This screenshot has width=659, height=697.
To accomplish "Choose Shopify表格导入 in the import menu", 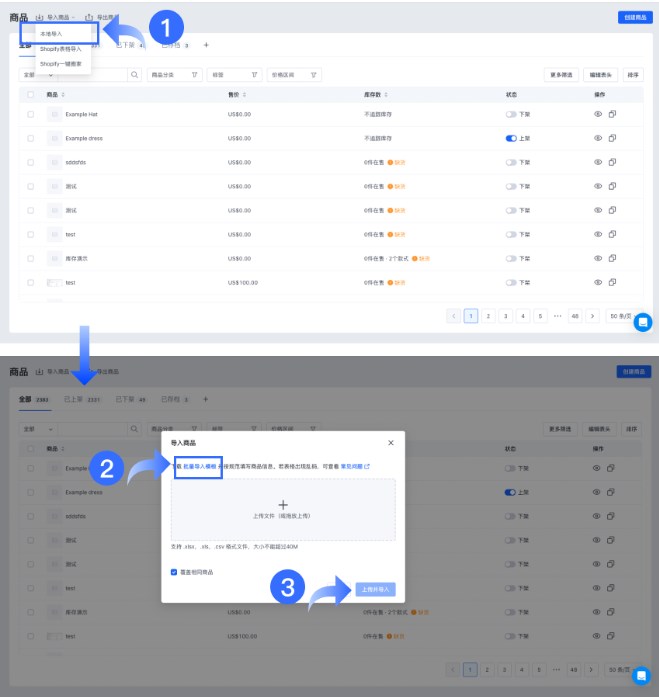I will coord(61,48).
